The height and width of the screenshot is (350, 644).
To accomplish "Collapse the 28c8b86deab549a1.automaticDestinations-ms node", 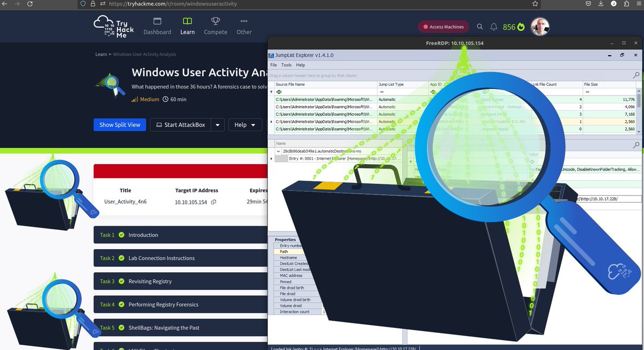I will point(279,151).
